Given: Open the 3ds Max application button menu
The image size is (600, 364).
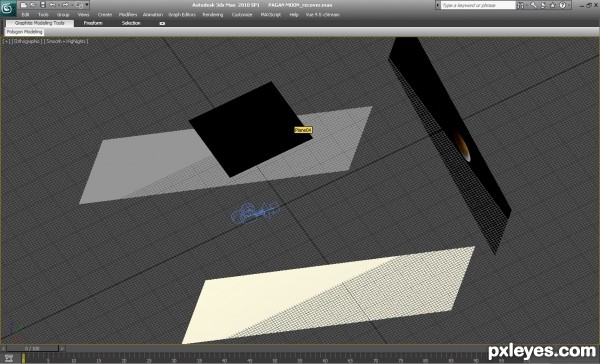Looking at the screenshot, I should [x=8, y=8].
